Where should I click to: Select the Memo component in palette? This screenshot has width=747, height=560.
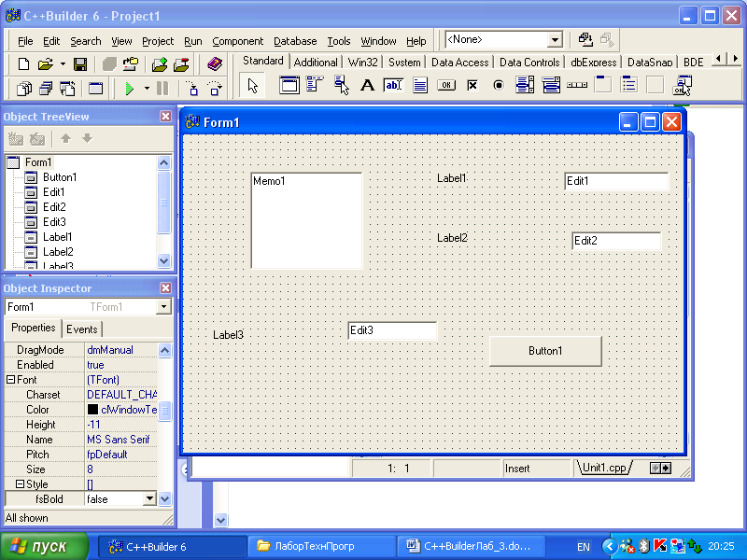[420, 86]
